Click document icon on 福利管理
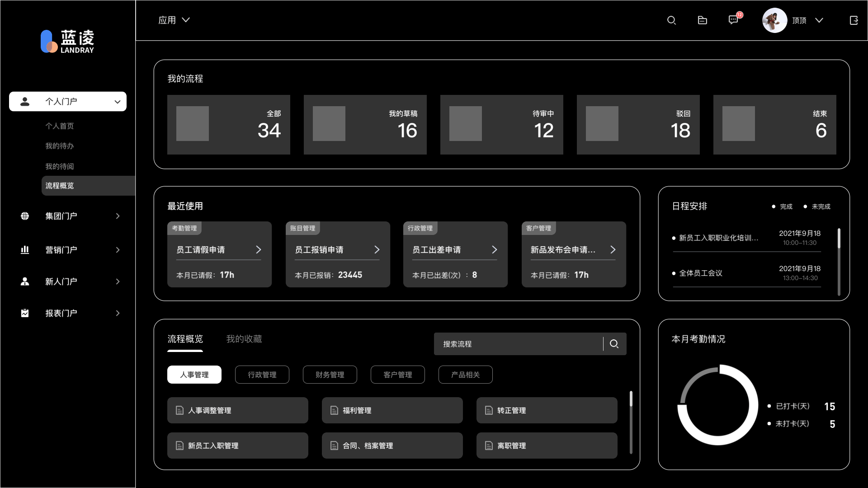The width and height of the screenshot is (868, 488). 334,410
